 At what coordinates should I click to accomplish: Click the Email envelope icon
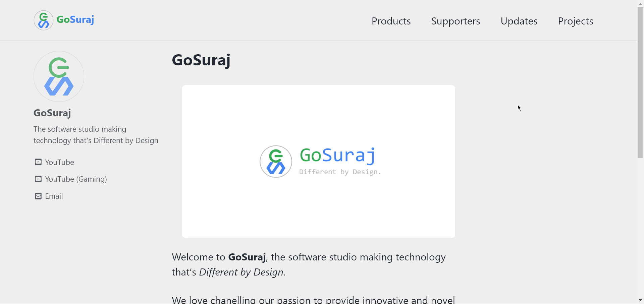tap(38, 196)
